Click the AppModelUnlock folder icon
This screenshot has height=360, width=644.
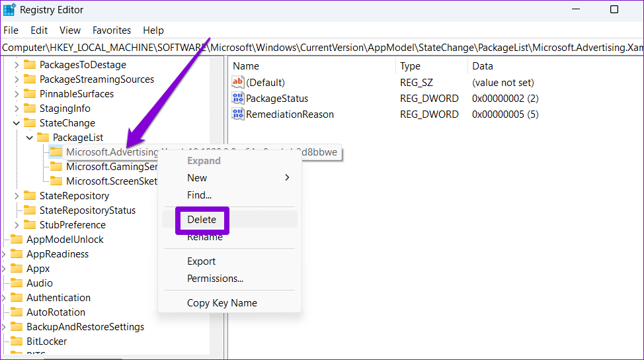tap(17, 239)
